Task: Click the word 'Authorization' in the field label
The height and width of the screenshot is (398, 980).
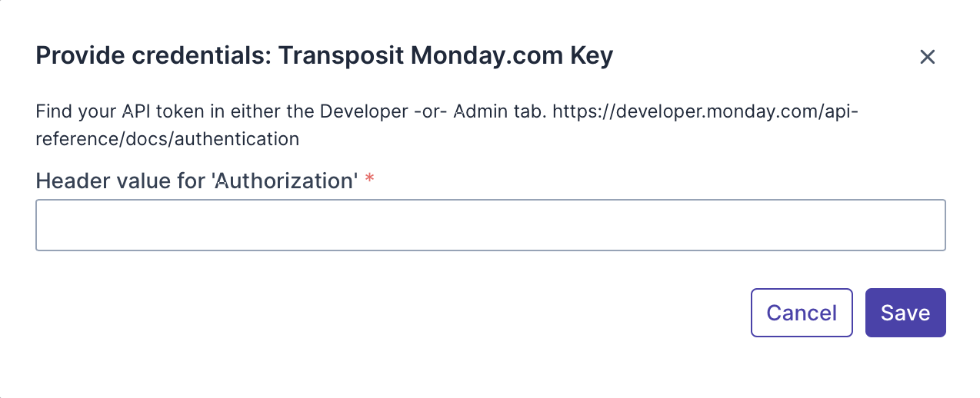Action: coord(285,181)
